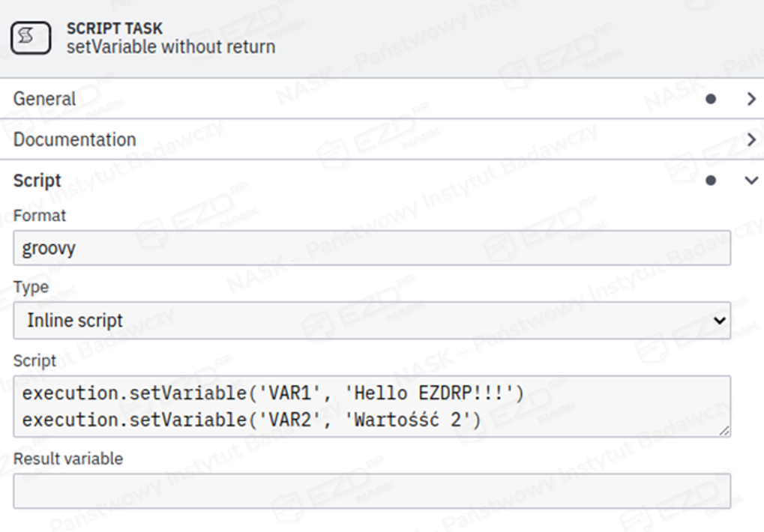Click the General section dot indicator
The image size is (764, 532).
711,99
